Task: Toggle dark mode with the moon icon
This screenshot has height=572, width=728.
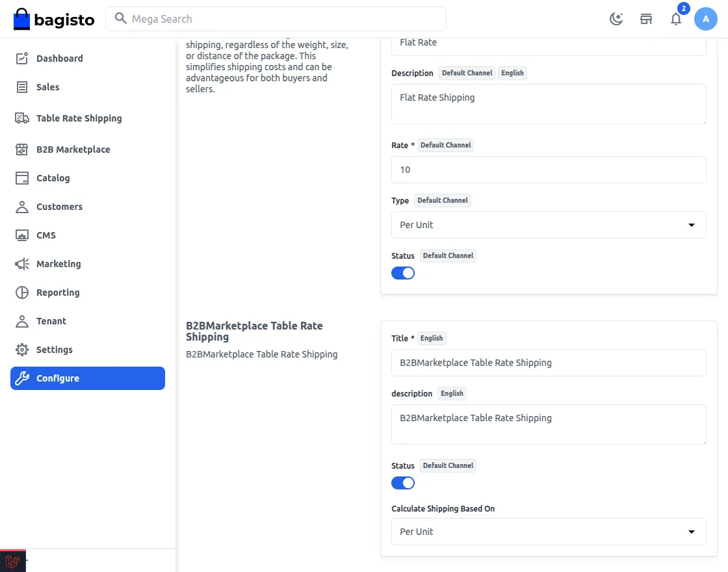Action: pos(616,19)
